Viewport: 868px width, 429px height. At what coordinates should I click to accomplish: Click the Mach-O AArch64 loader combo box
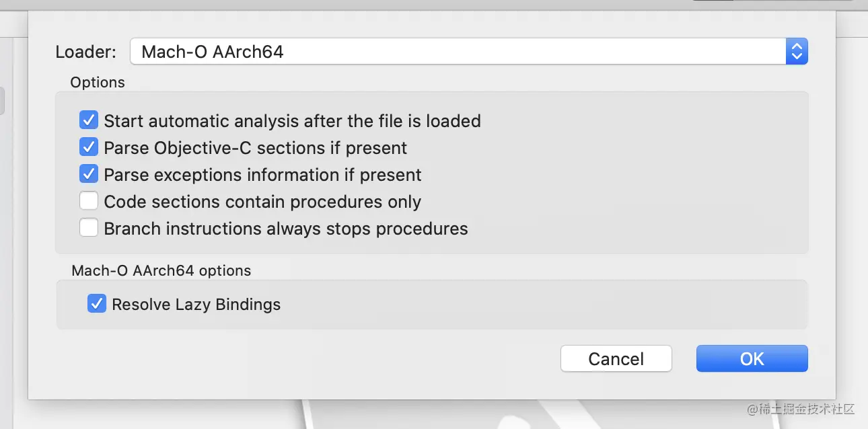coord(458,52)
